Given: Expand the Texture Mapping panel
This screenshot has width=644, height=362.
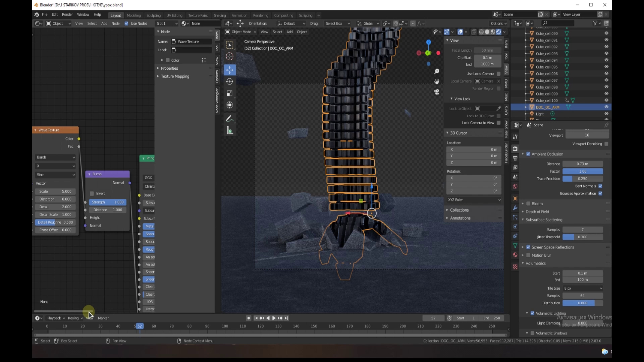Looking at the screenshot, I should (175, 76).
